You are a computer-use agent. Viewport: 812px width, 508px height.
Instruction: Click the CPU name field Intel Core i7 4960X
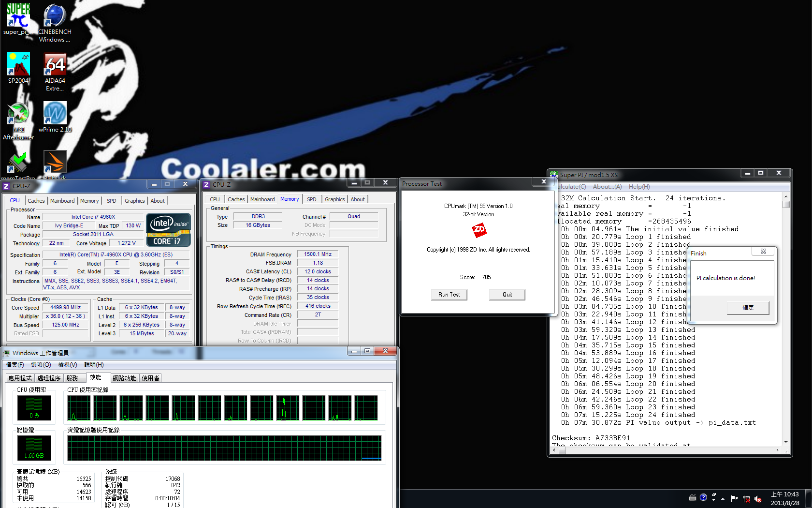[x=93, y=217]
